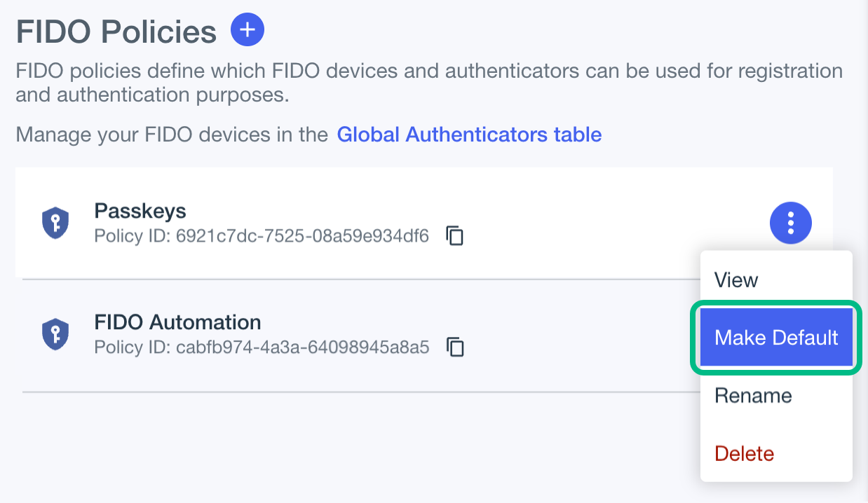The image size is (868, 503).
Task: Click the FIDO Policies page heading
Action: (x=116, y=32)
